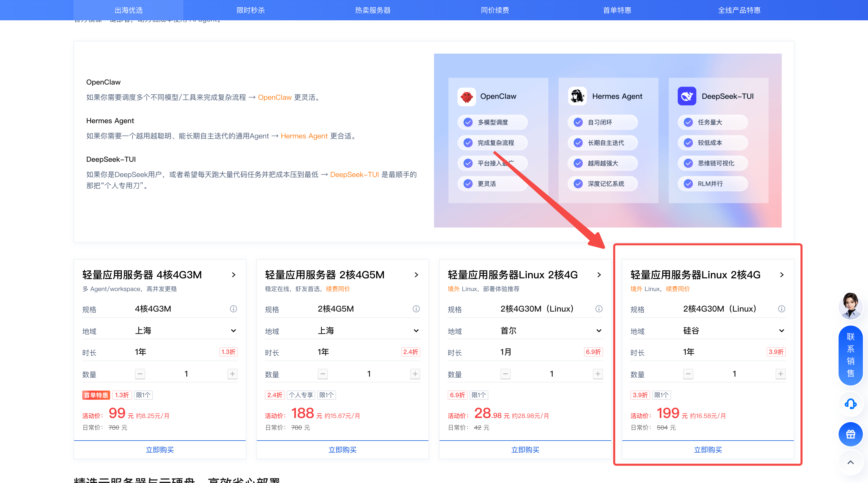Decrease quantity on 首尔 Linux card
This screenshot has width=868, height=483.
pos(505,374)
